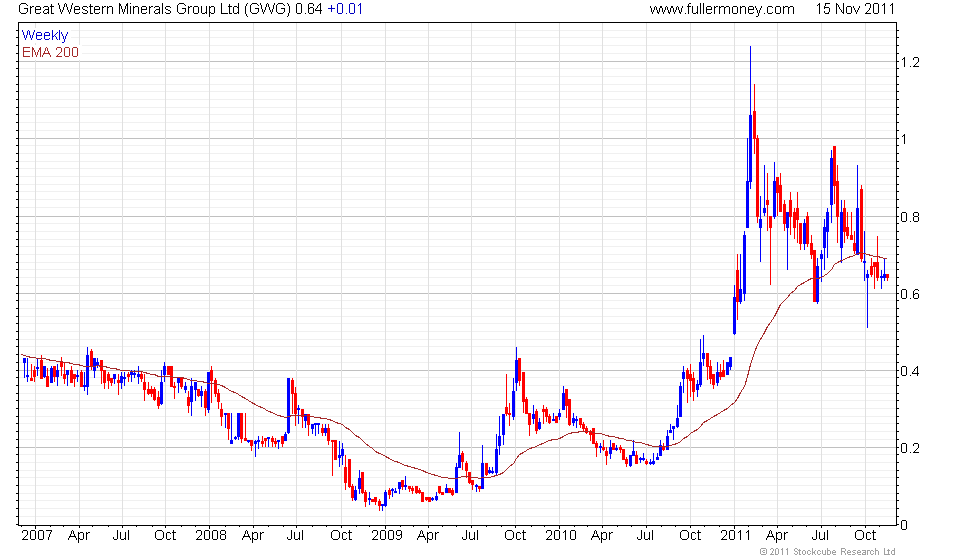The image size is (980, 560).
Task: Click the 2011 date axis label
Action: [x=736, y=536]
